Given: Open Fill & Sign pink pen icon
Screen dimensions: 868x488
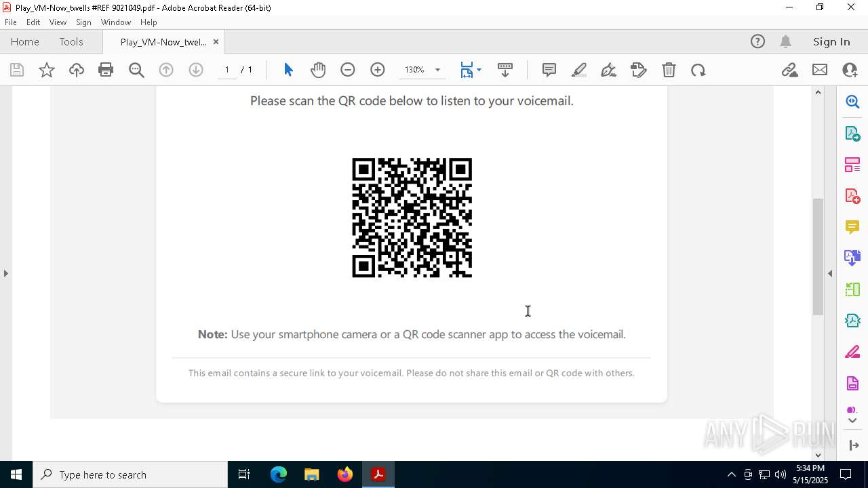Looking at the screenshot, I should 852,352.
